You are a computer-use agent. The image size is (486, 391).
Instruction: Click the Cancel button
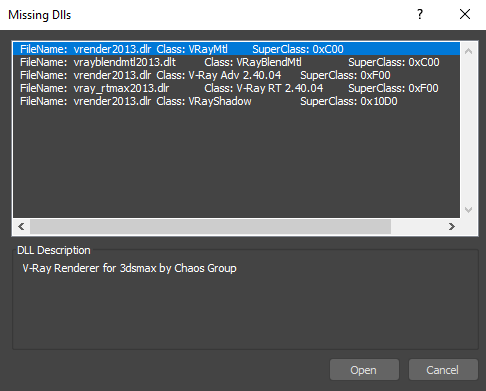tap(443, 370)
